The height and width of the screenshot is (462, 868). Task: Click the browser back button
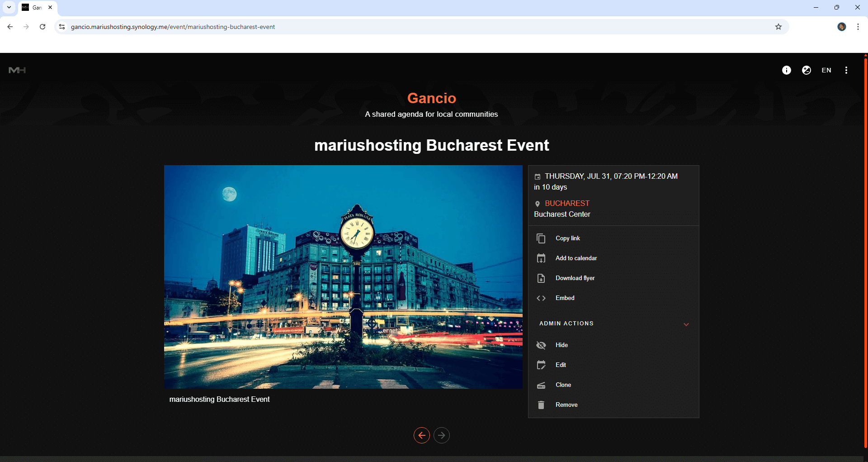click(10, 27)
